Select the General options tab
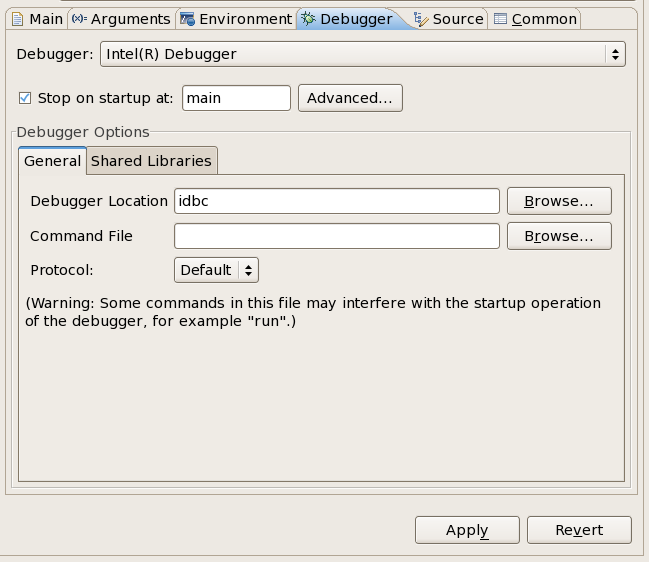The image size is (649, 562). point(52,161)
